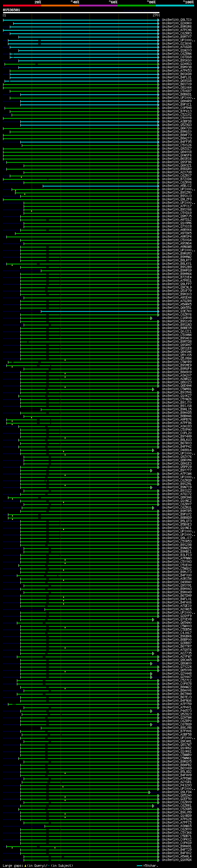Select hit UniRef100_B7FK13
The image size is (197, 868).
click(x=177, y=111)
